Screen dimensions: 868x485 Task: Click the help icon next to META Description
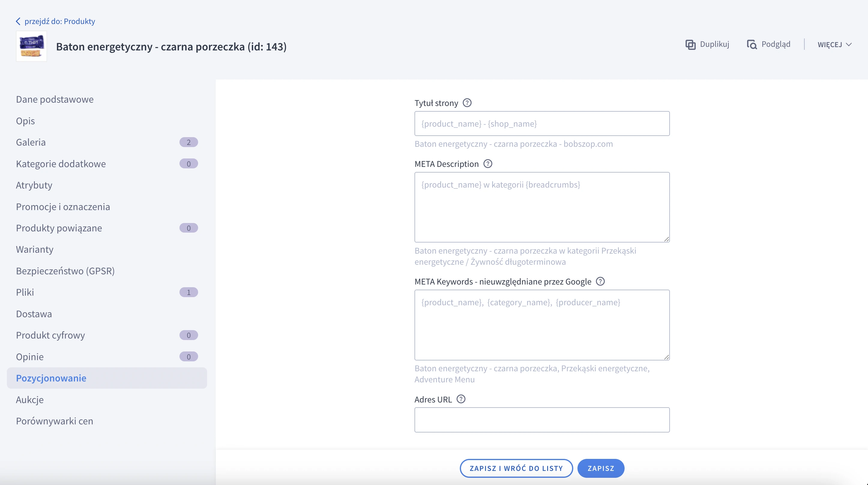coord(488,164)
